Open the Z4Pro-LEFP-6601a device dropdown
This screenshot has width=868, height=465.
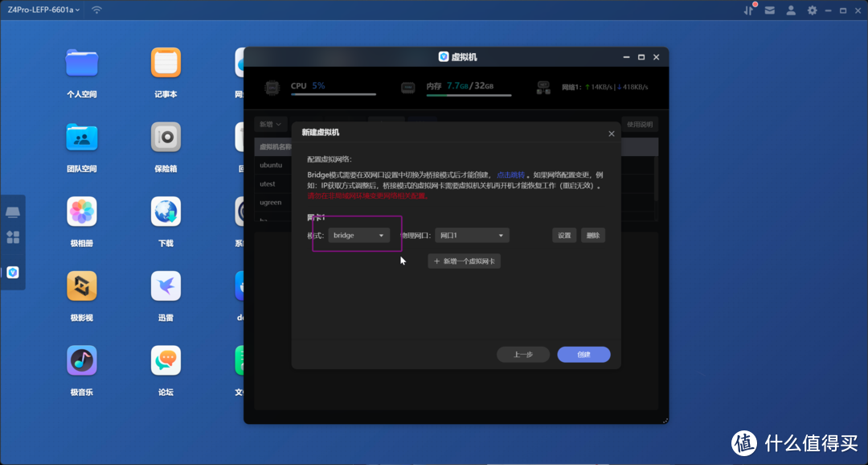[x=44, y=10]
